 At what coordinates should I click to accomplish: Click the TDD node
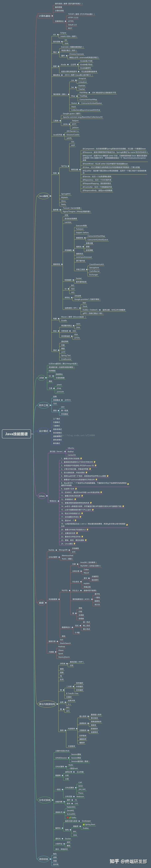click(55, 403)
